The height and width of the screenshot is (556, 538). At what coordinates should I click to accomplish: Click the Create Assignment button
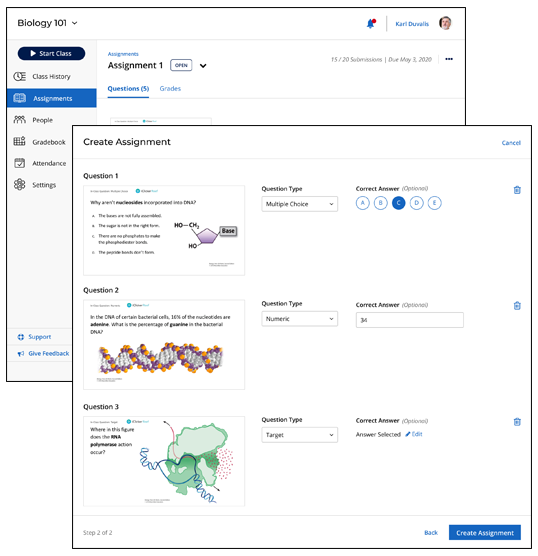click(x=485, y=533)
